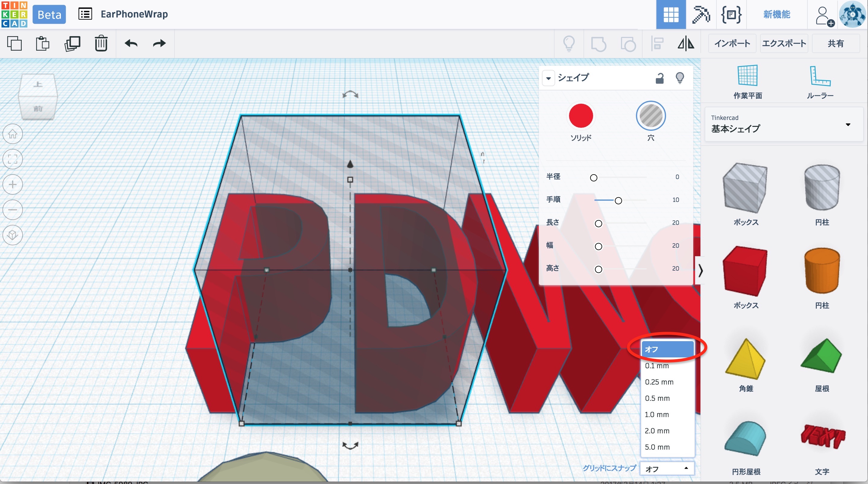Click the undo arrow icon

tap(131, 43)
